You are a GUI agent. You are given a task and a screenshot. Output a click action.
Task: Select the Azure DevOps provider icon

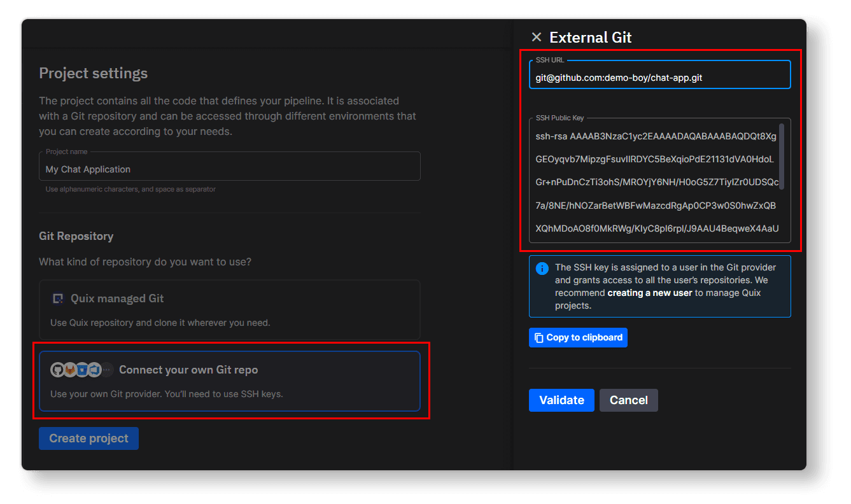(94, 370)
